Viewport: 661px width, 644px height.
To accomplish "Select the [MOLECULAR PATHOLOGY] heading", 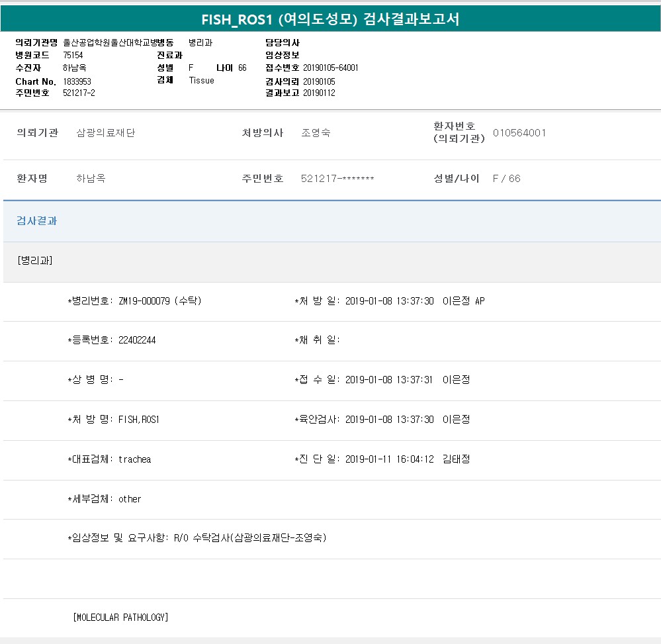I will click(x=120, y=618).
